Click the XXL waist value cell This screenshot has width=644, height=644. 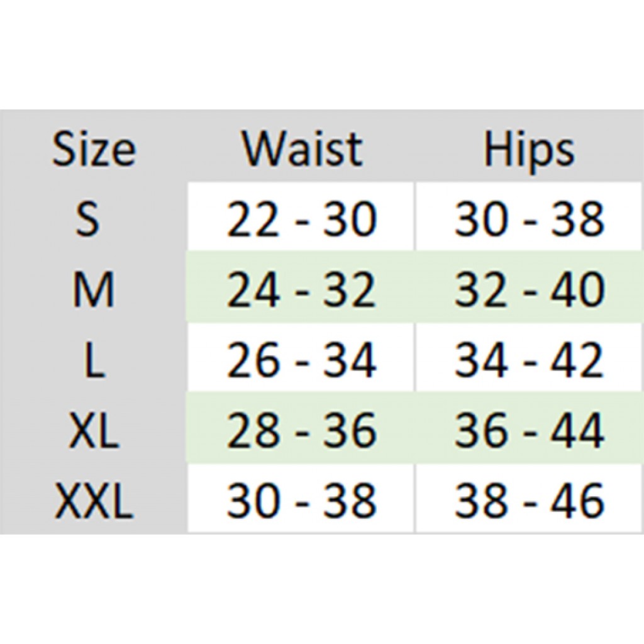[301, 501]
